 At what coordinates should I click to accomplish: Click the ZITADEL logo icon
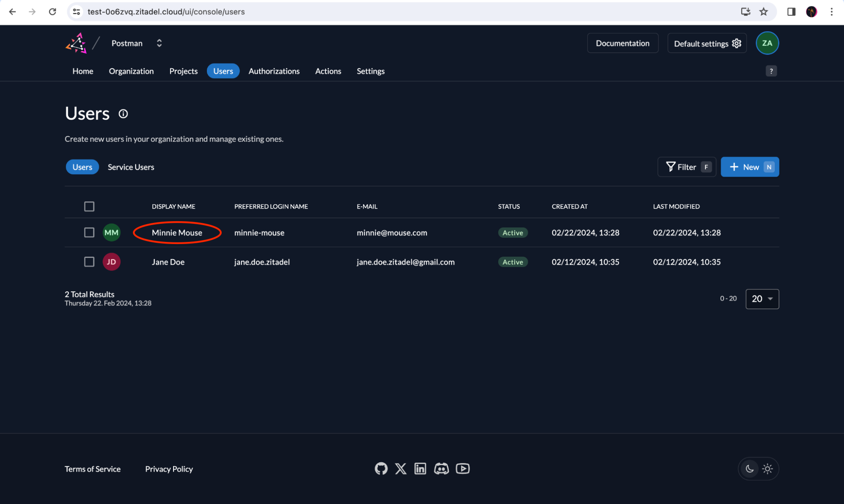(x=76, y=43)
